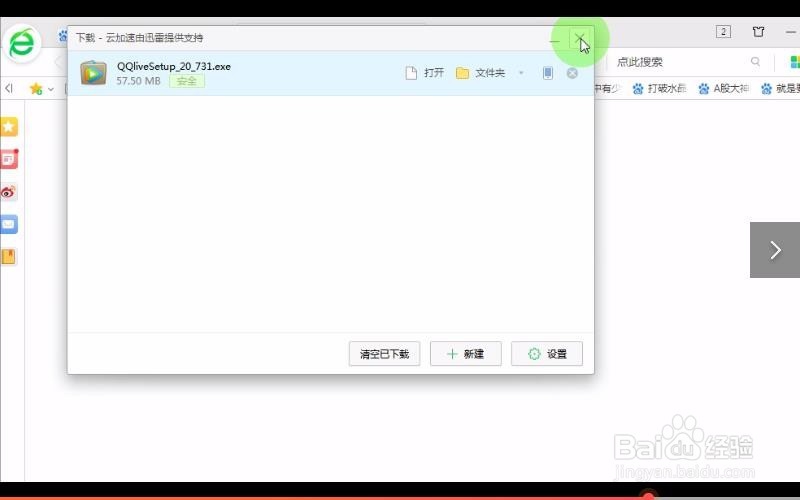This screenshot has height=500, width=800.
Task: Open the 就是要 bookmark
Action: (780, 89)
